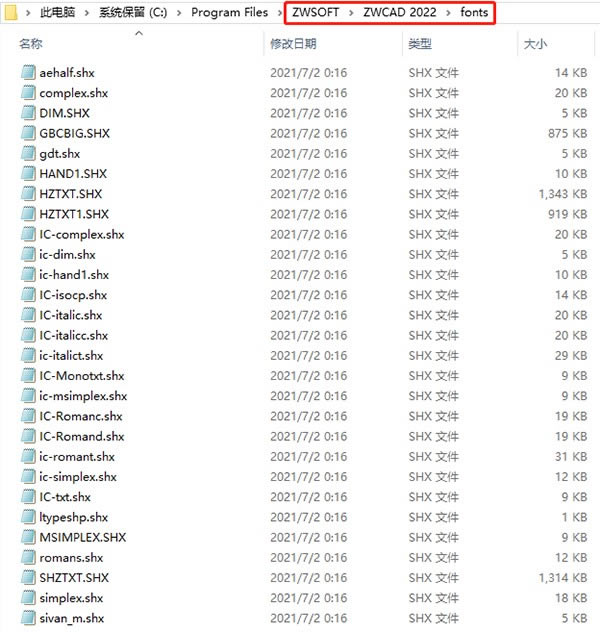This screenshot has width=600, height=632.
Task: Open the Program Files breadcrumb segment
Action: coord(229,13)
